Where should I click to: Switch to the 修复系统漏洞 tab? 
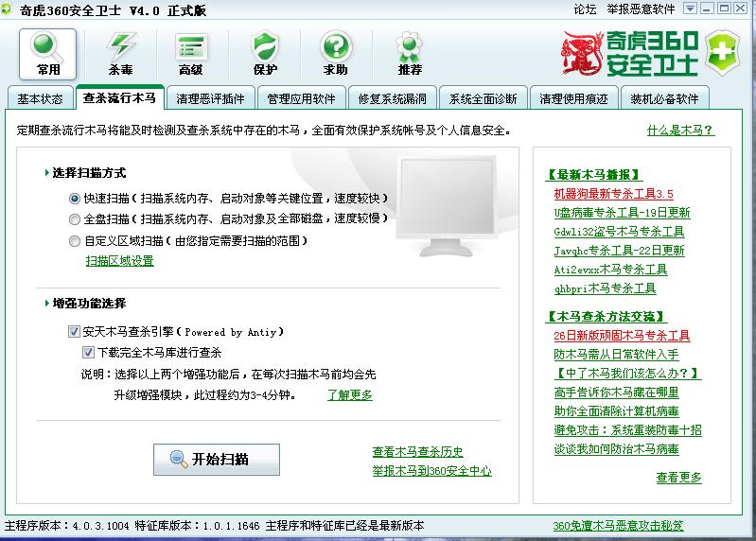(392, 98)
